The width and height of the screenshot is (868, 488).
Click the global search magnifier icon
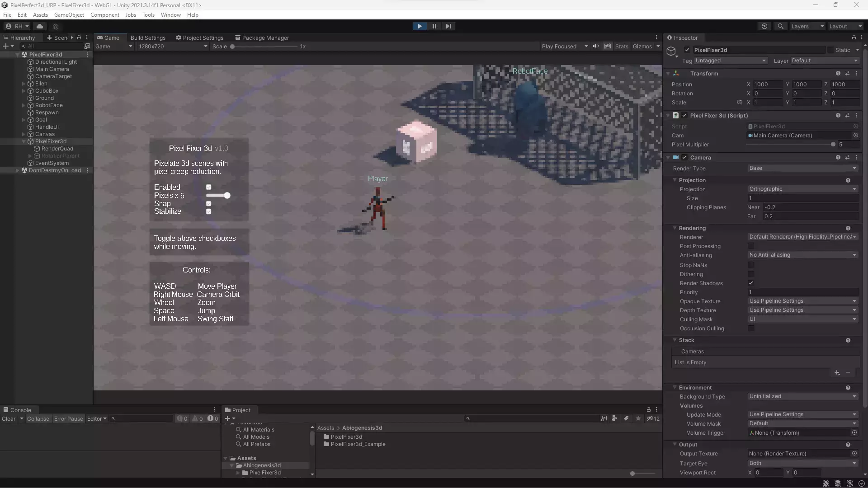[780, 26]
